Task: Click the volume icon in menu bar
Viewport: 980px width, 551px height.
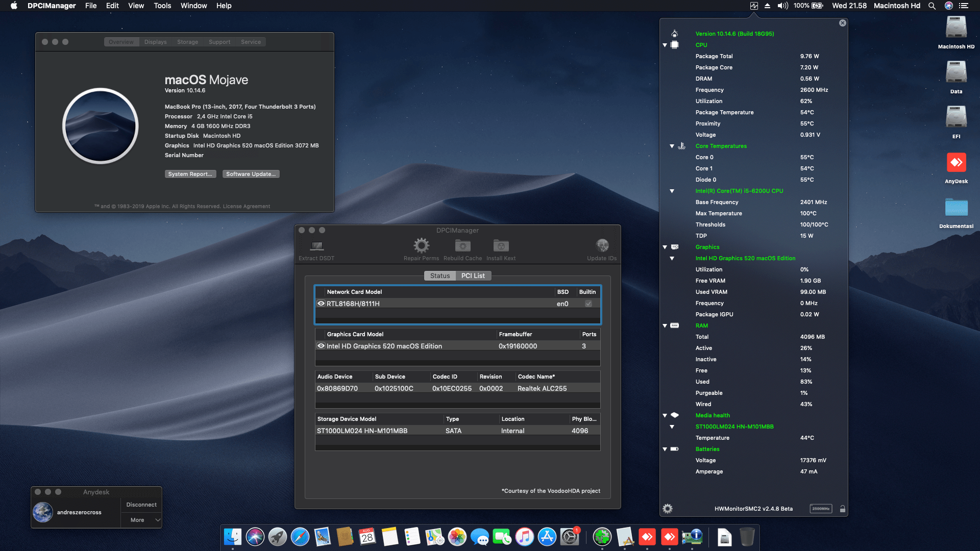Action: [x=782, y=6]
